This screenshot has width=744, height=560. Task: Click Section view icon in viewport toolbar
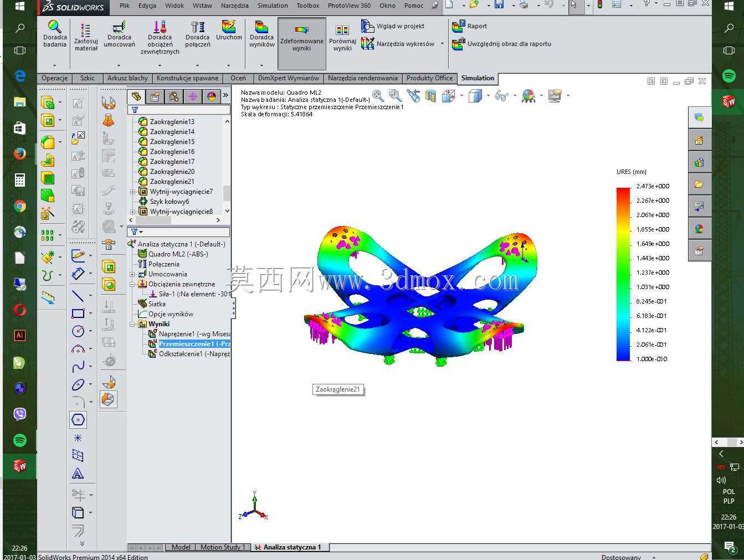(x=430, y=96)
